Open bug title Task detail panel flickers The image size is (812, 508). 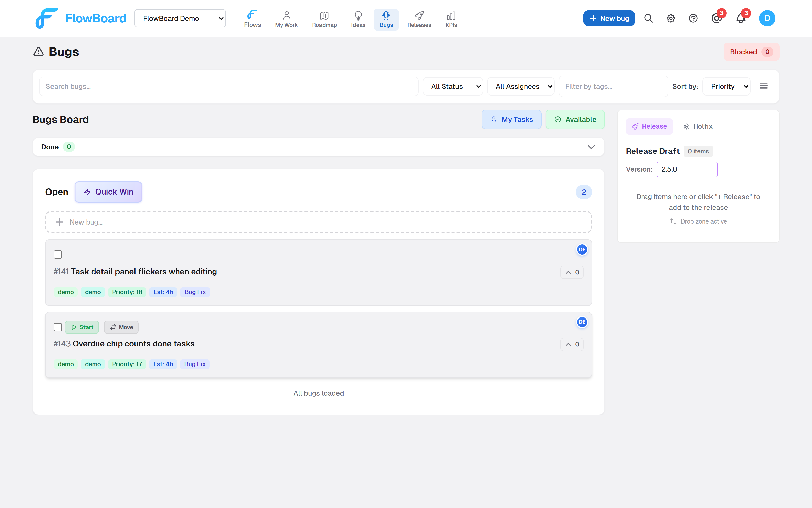[144, 272]
